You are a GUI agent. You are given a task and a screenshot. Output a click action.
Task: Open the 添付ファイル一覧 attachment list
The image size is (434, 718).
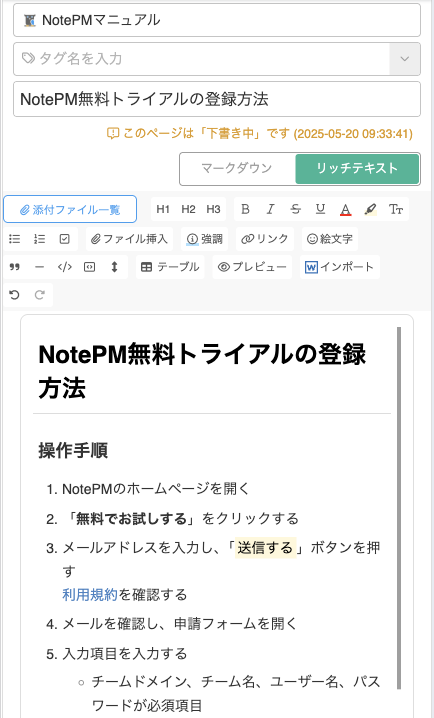pyautogui.click(x=70, y=209)
